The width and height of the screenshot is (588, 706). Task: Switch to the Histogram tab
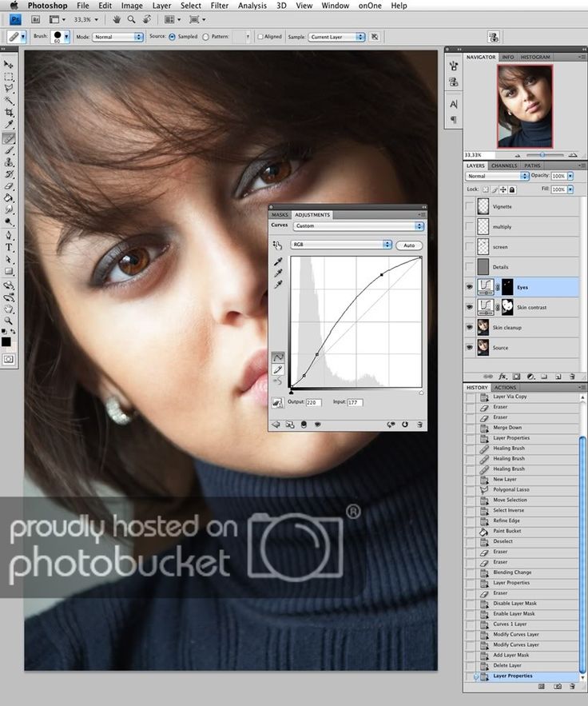[x=535, y=58]
